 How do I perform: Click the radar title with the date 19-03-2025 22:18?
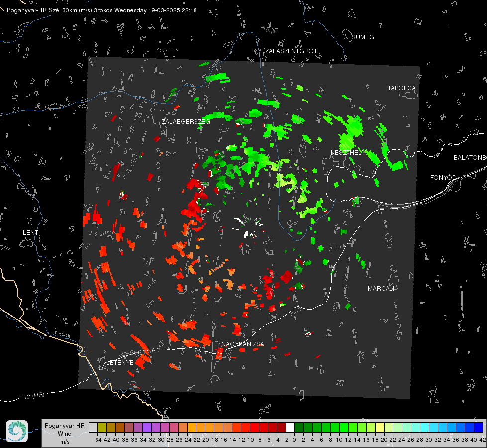pos(101,10)
